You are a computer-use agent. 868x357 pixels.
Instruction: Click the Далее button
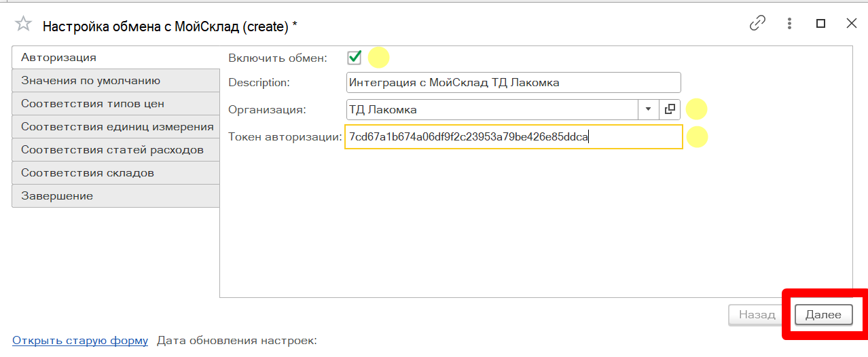click(x=823, y=315)
